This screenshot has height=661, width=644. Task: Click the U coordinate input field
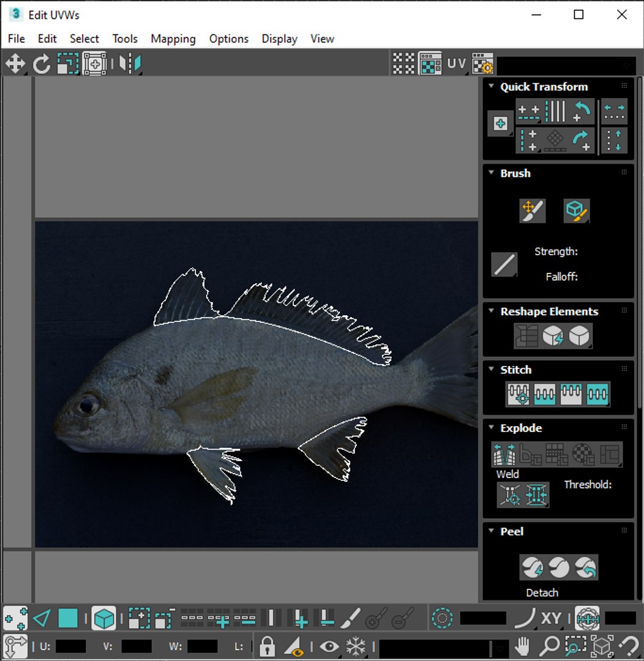pos(70,646)
